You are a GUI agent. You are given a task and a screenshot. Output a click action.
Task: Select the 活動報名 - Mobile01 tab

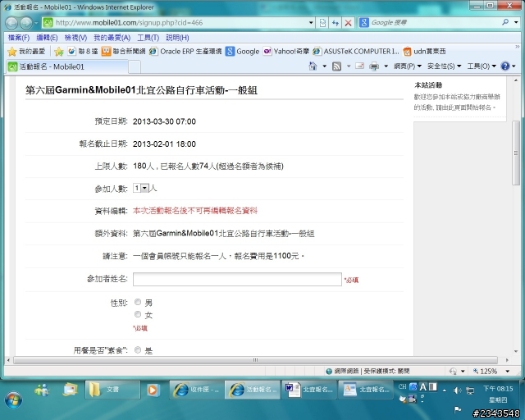pos(67,66)
